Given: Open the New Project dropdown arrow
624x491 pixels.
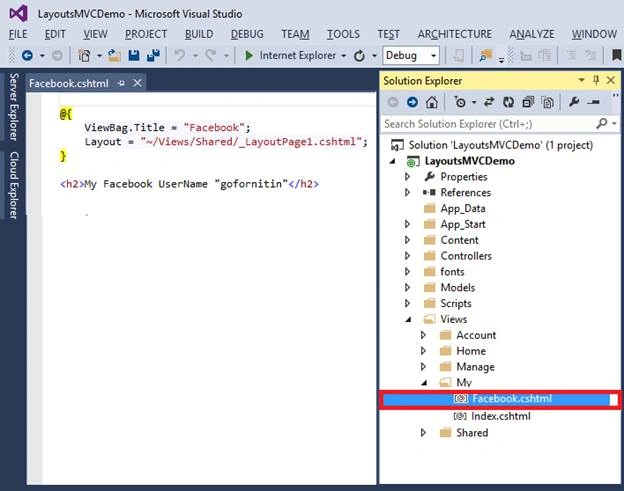Looking at the screenshot, I should click(99, 56).
